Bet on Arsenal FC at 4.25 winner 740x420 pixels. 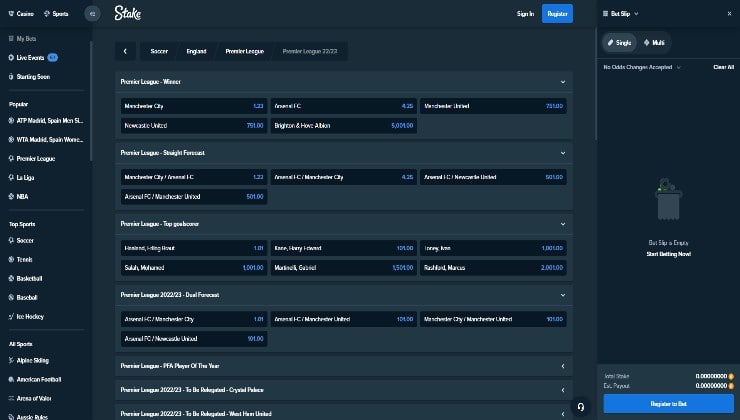pyautogui.click(x=344, y=106)
